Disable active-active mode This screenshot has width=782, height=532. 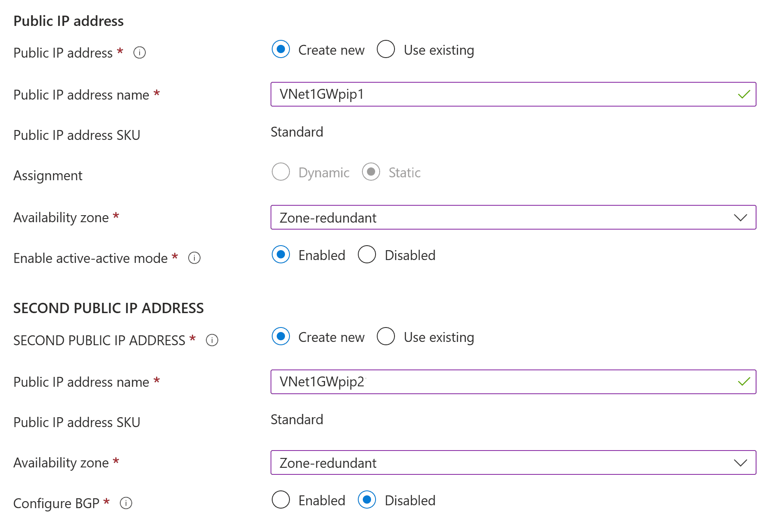pyautogui.click(x=366, y=255)
